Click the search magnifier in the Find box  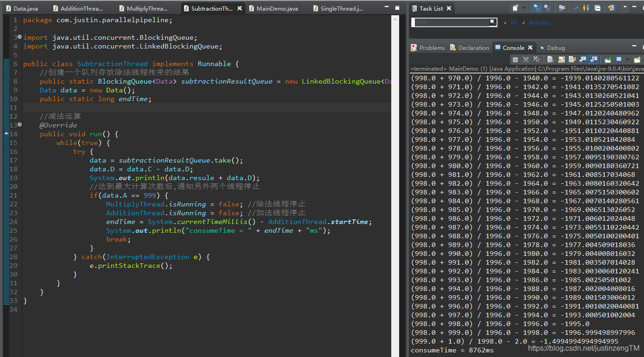tap(493, 22)
